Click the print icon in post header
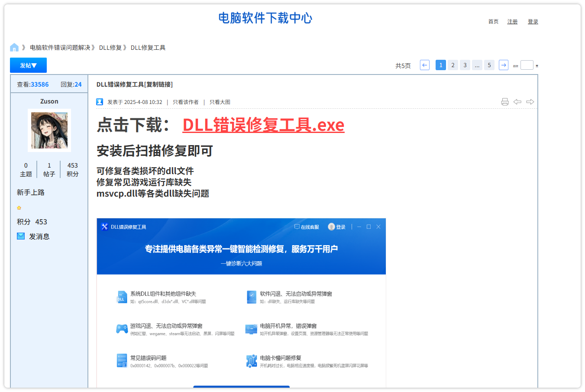The image size is (585, 392). coord(504,102)
